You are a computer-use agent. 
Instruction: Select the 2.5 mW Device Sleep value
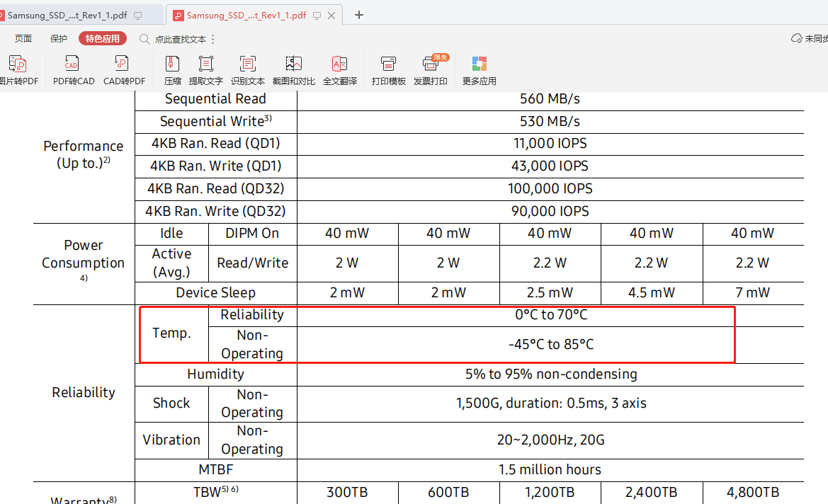tap(550, 292)
